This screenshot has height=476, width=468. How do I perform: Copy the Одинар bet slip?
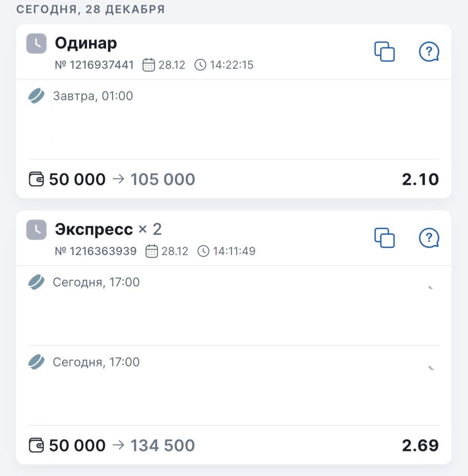click(x=384, y=52)
